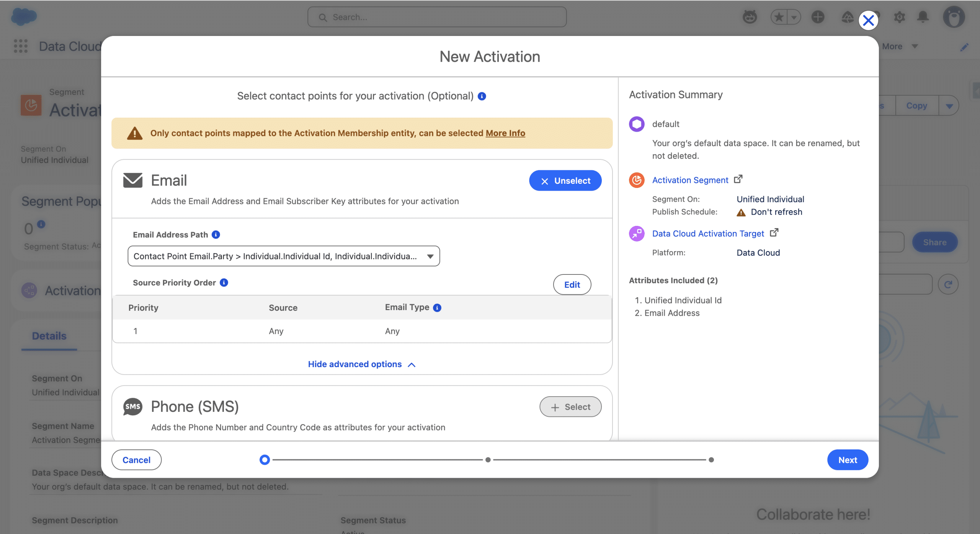Click the middle progress step dot
The image size is (980, 534).
click(x=488, y=460)
